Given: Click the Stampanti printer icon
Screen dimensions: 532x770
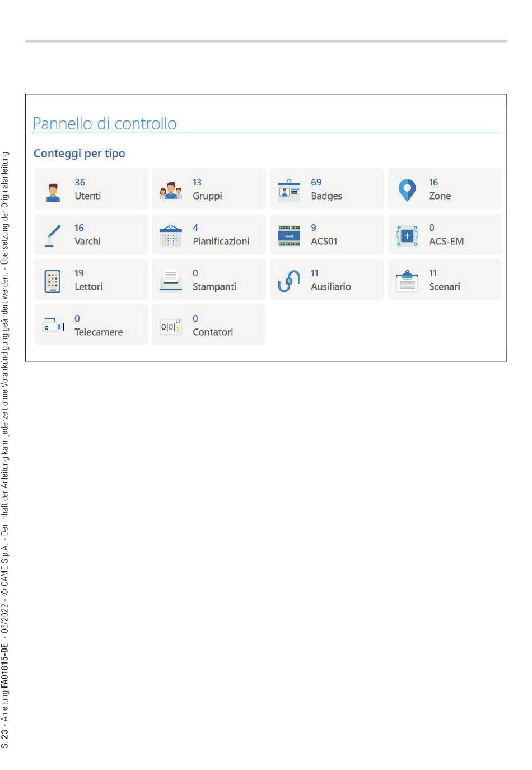Looking at the screenshot, I should coord(171,281).
